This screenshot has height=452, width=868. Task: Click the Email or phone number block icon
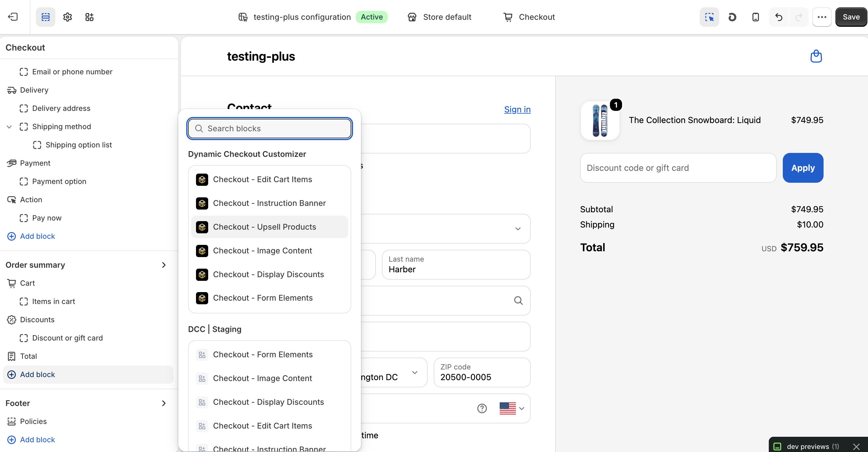coord(24,72)
